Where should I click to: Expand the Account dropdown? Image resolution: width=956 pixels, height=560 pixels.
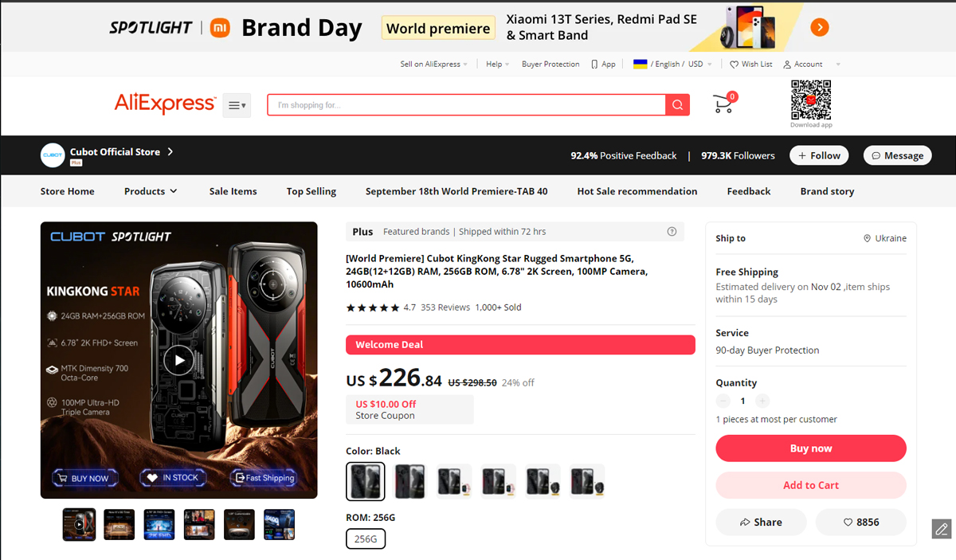(812, 65)
